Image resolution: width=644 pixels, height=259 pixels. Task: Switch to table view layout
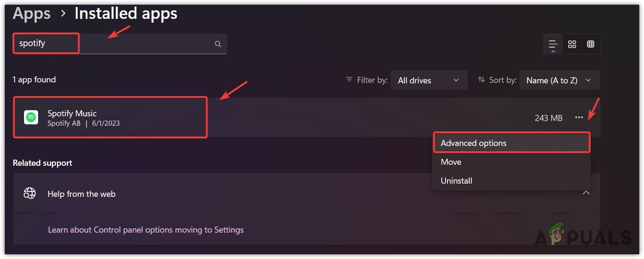click(590, 44)
